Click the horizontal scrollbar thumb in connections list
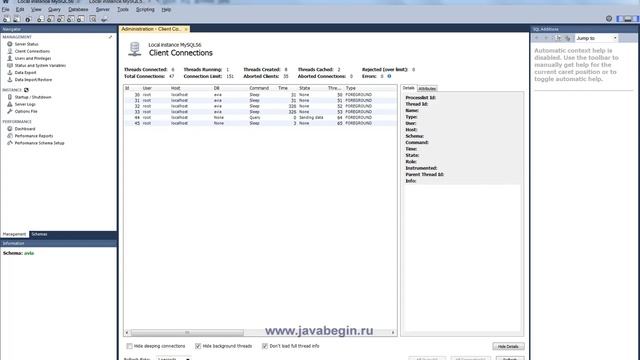 [187, 333]
